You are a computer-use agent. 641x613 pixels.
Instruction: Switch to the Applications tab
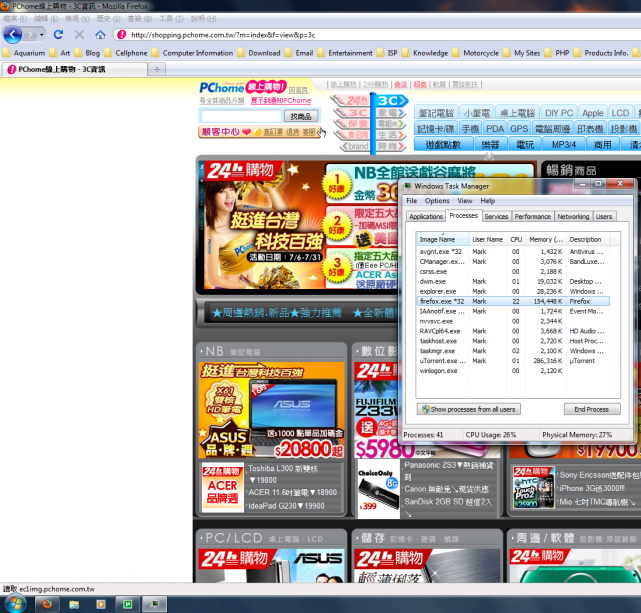coord(426,217)
